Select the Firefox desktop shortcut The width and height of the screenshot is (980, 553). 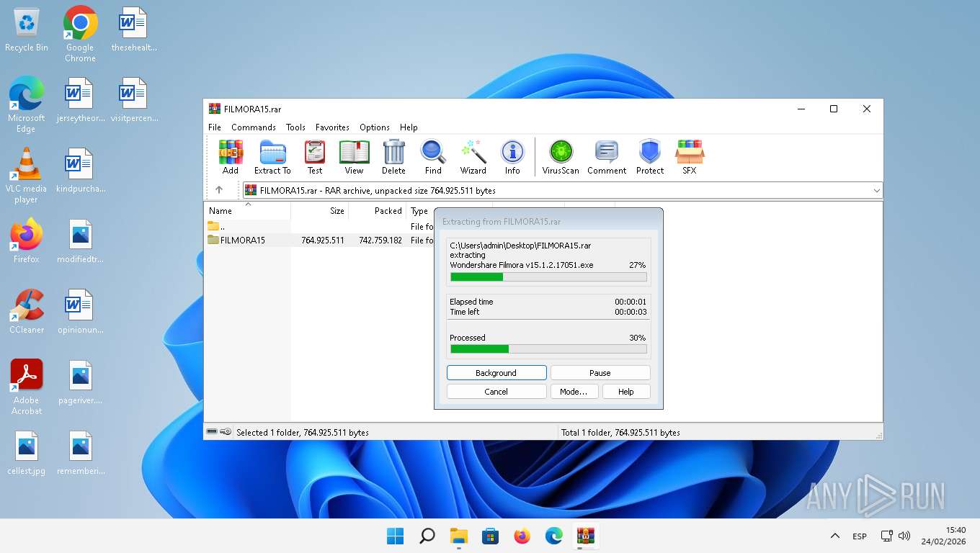coord(27,241)
